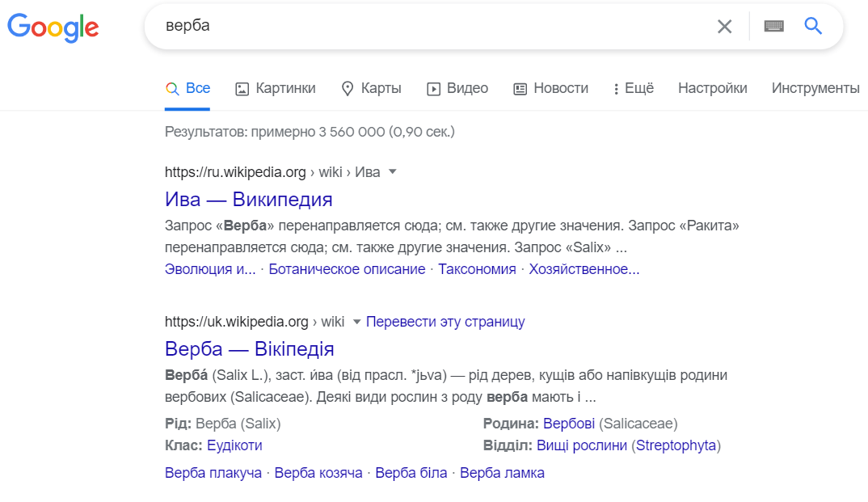Screen dimensions: 868x502
Task: Open the Хозяйственное... sitelink
Action: click(584, 269)
